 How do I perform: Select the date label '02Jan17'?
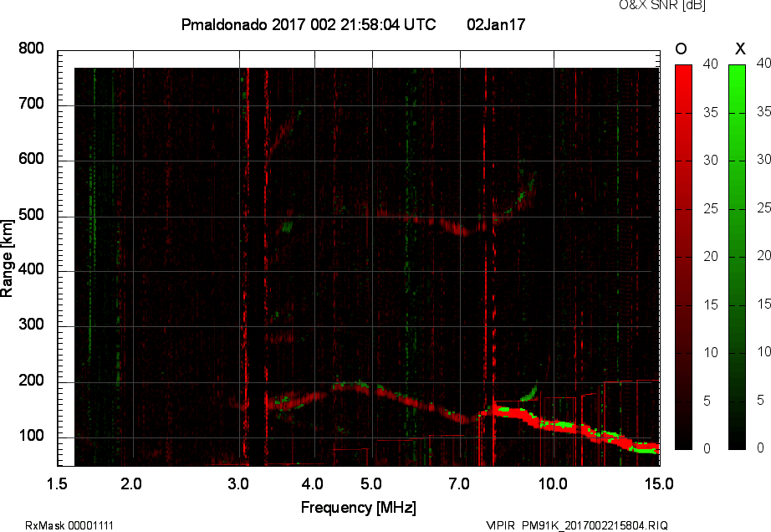(496, 25)
